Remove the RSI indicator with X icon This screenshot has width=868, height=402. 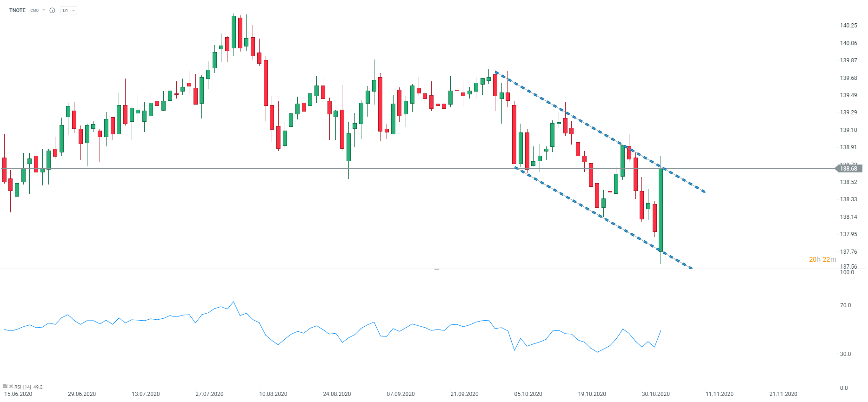point(11,386)
